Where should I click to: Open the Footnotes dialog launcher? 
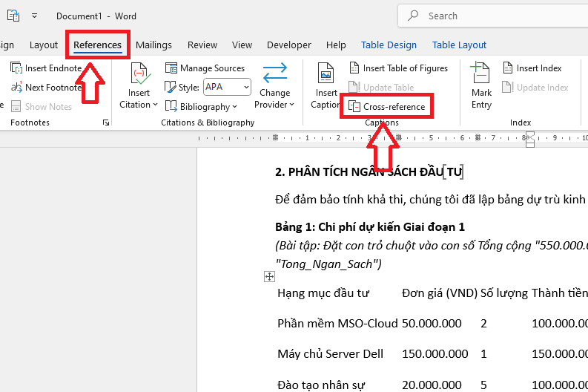tap(106, 122)
